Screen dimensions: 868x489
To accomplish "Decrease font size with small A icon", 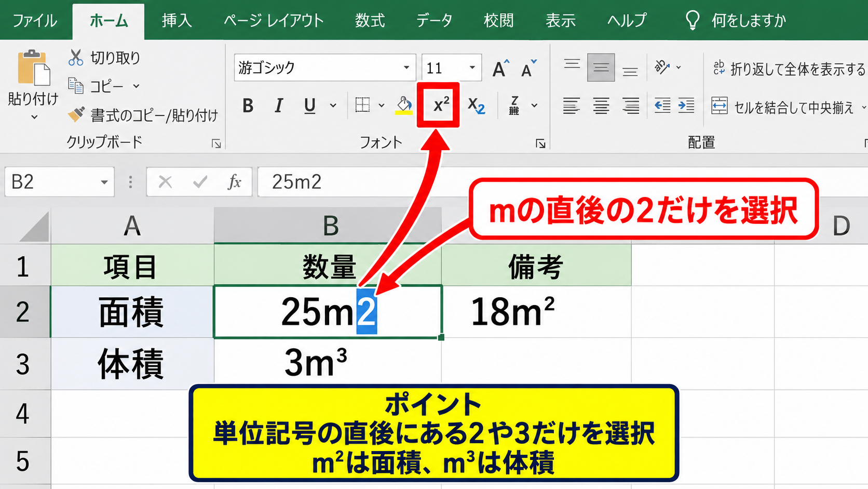I will pos(528,68).
